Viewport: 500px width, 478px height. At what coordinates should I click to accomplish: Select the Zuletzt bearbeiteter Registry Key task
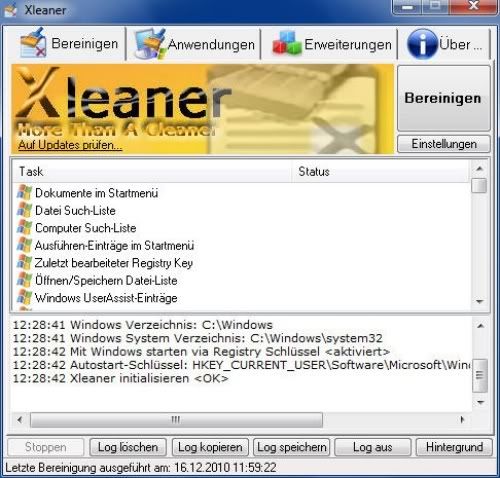click(x=114, y=263)
